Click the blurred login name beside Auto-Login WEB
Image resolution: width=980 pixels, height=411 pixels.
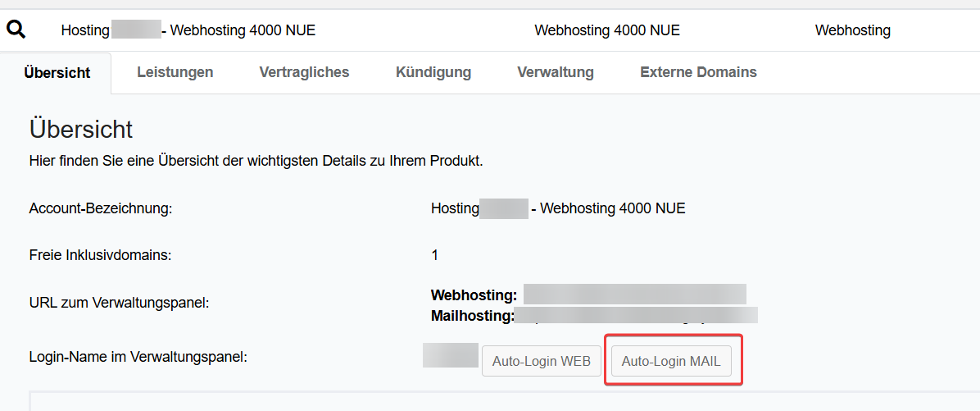[450, 356]
